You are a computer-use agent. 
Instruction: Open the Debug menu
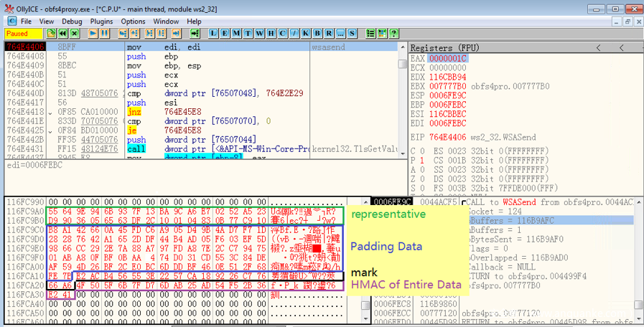click(x=72, y=22)
